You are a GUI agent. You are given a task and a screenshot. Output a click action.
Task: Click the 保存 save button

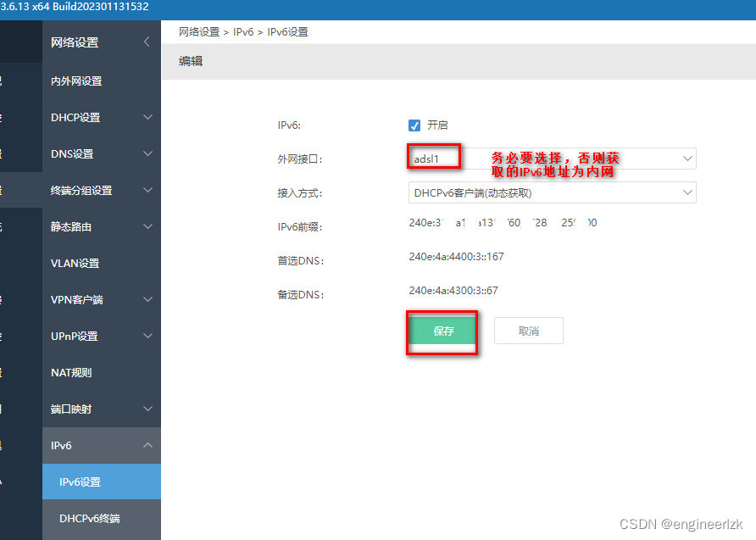click(442, 331)
